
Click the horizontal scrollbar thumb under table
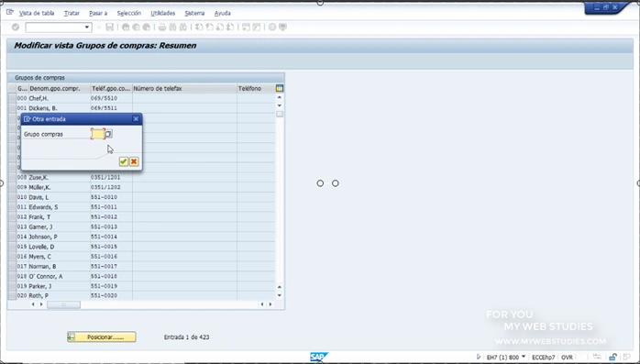click(63, 304)
